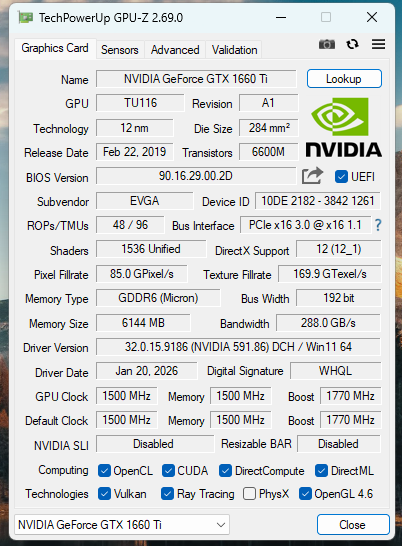Screen dimensions: 402x546
Task: Click the Bus Interface question mark
Action: (x=378, y=225)
